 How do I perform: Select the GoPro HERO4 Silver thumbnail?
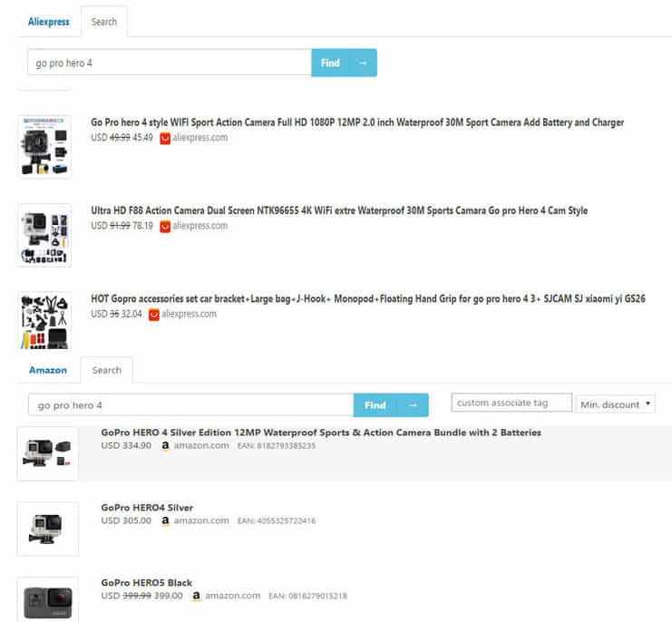(48, 529)
